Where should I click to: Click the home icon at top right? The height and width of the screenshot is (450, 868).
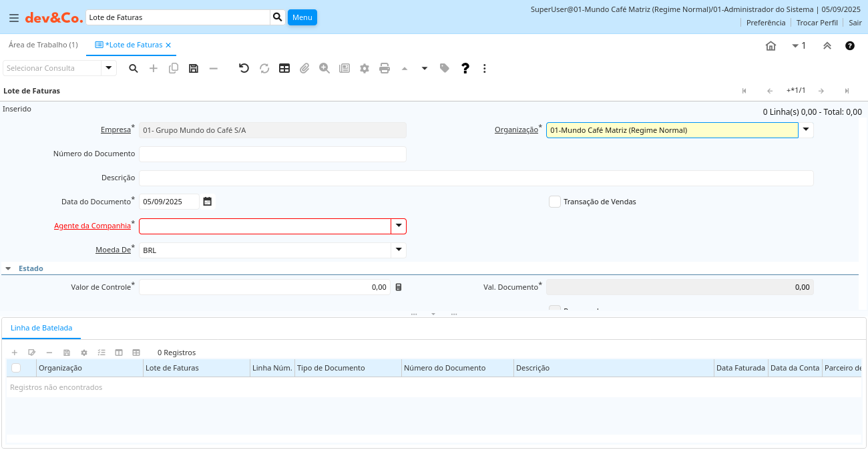coord(771,46)
